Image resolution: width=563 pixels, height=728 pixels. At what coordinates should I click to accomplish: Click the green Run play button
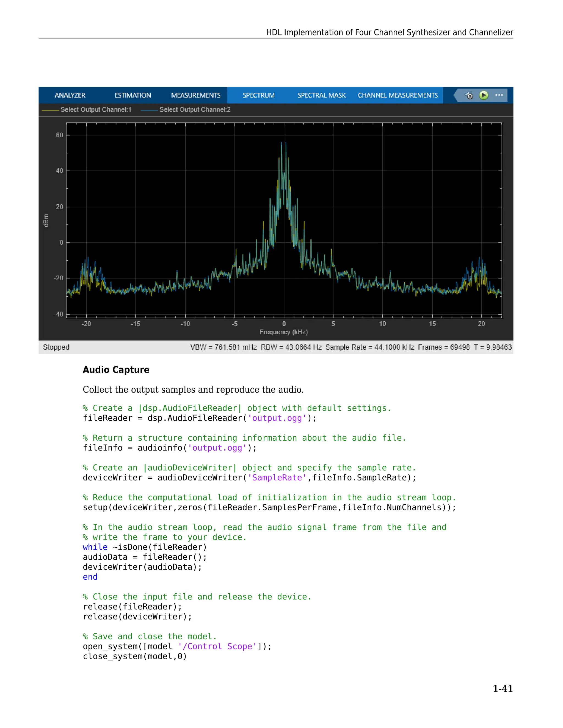484,95
